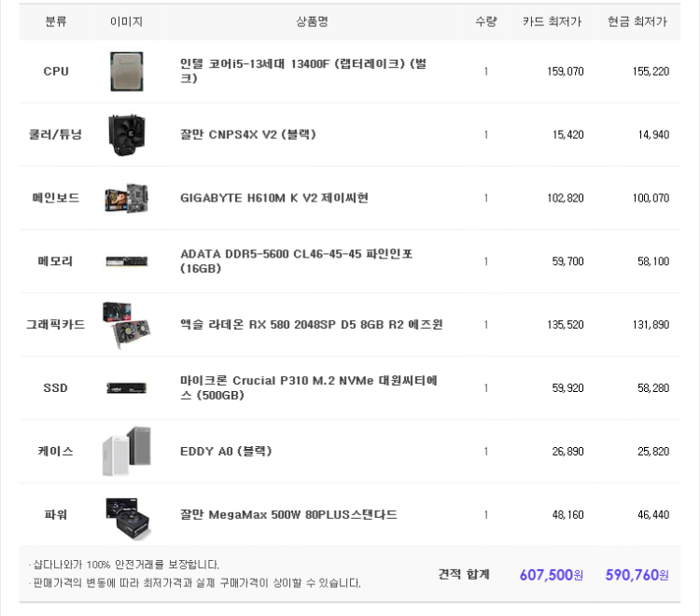
Task: Click the 카드 최저가 column header
Action: [x=553, y=21]
